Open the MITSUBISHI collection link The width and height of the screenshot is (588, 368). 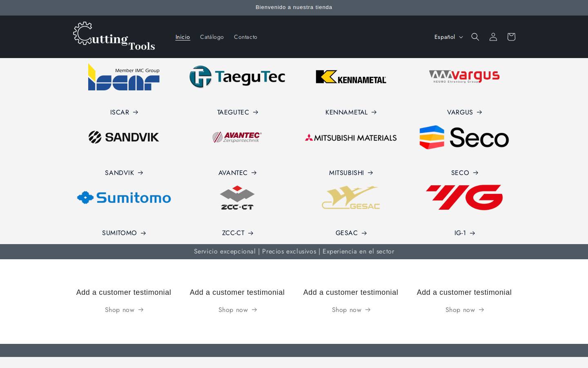(x=351, y=173)
